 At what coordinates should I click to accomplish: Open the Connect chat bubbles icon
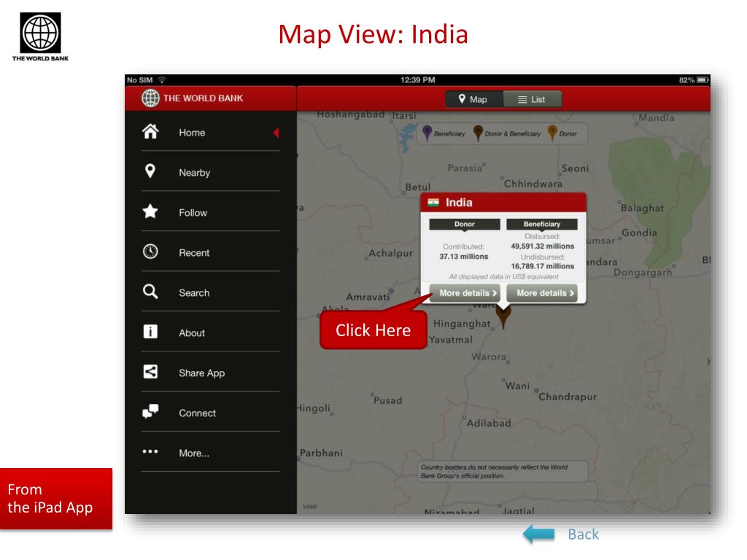150,411
